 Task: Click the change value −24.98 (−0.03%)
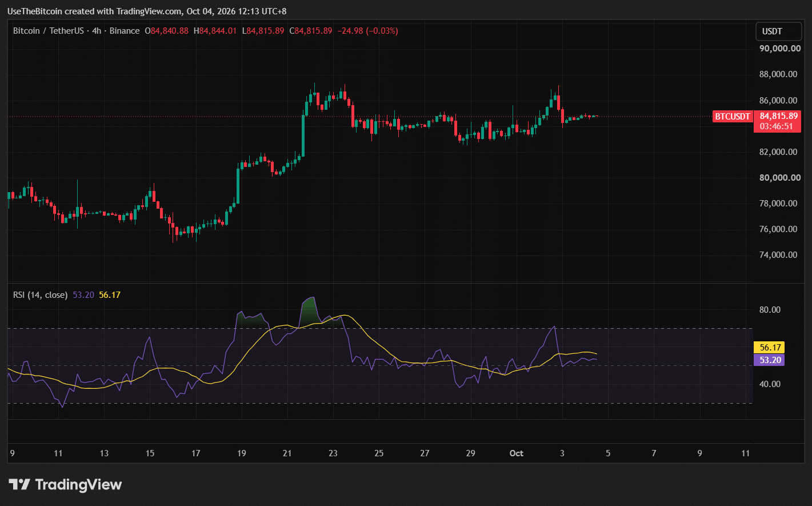367,31
